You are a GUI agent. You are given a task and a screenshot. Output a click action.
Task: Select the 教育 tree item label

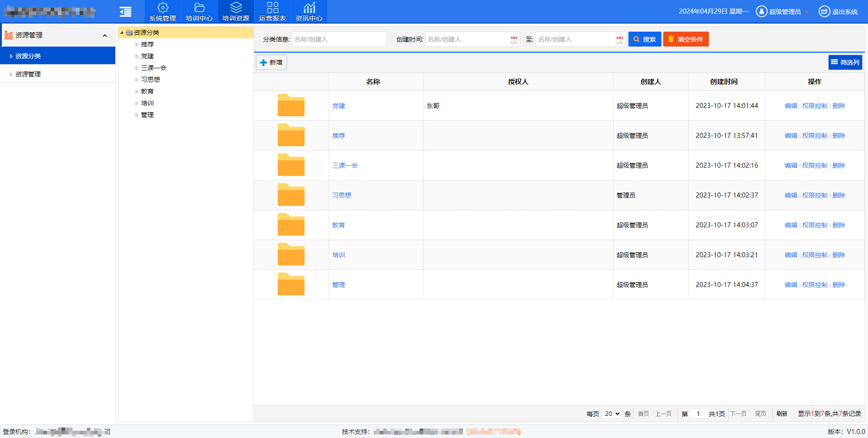[x=147, y=91]
